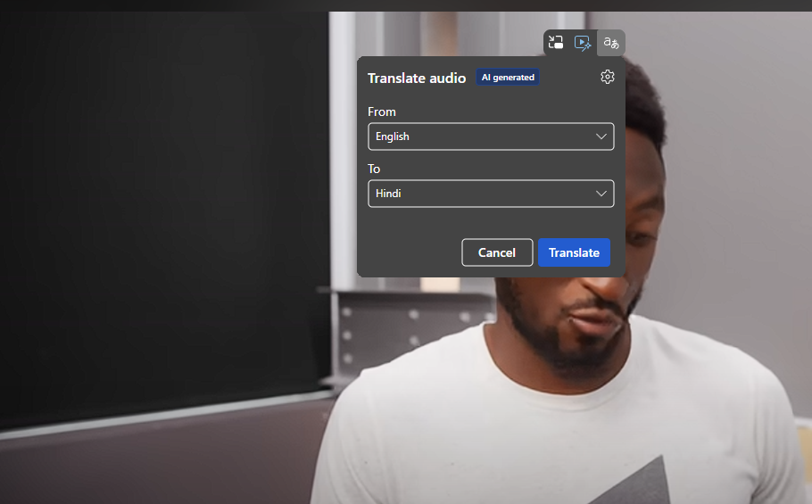The height and width of the screenshot is (504, 812).
Task: Click the blue Translate button
Action: [575, 252]
